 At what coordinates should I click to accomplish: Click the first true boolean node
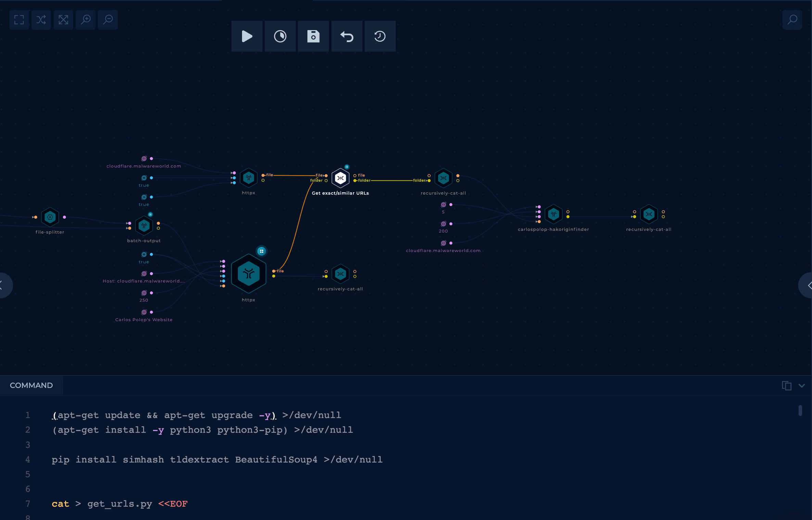click(x=144, y=178)
